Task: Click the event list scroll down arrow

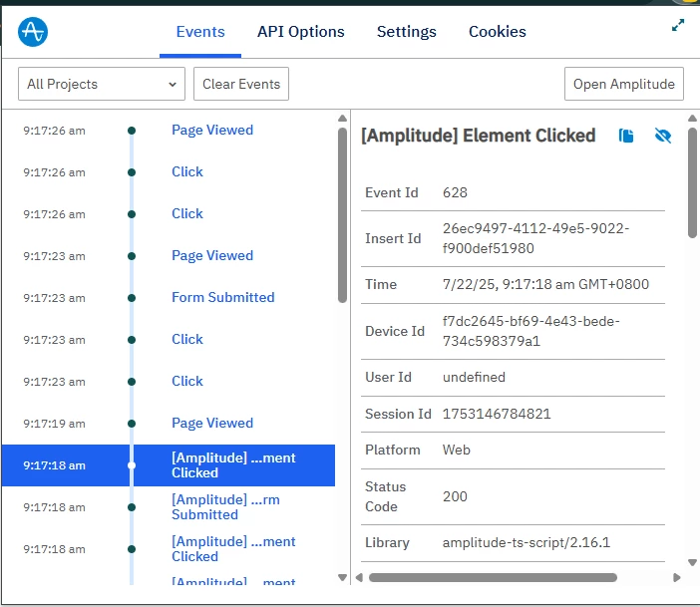Action: [342, 577]
